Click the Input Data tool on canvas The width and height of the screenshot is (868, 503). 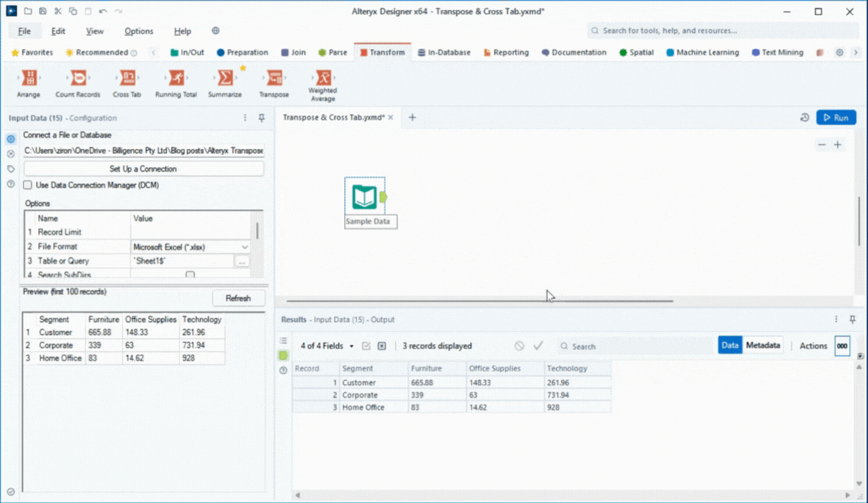(x=364, y=197)
